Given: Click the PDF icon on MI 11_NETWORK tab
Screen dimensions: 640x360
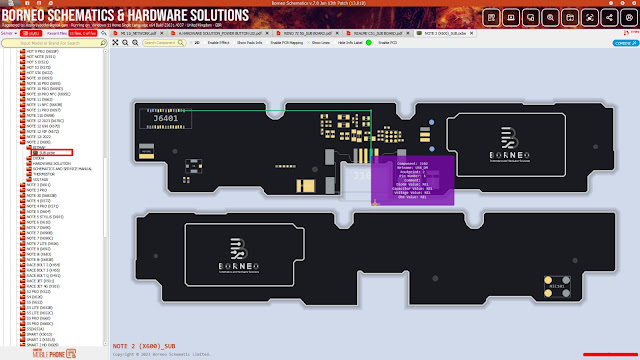Looking at the screenshot, I should pos(116,33).
